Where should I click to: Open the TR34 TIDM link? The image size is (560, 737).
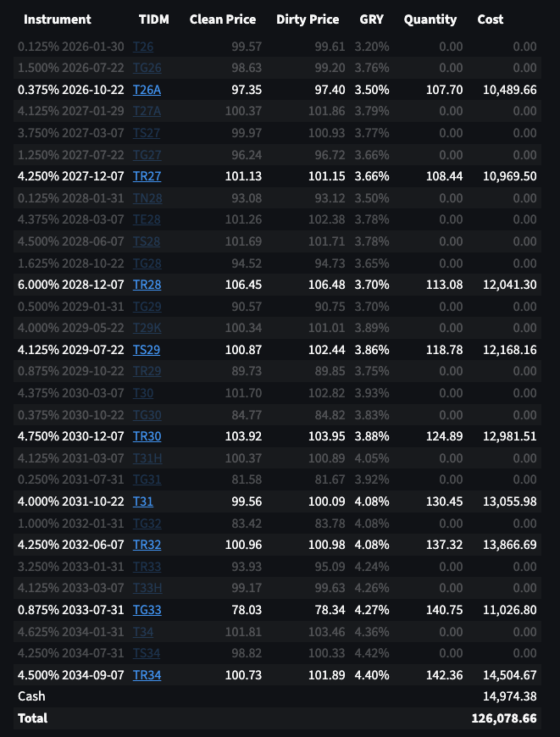coord(147,675)
